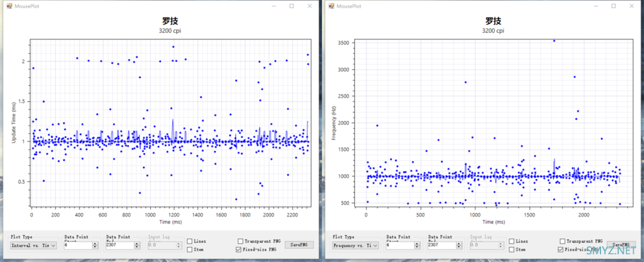Click Data Point End spinner arrows in Frequency window
The height and width of the screenshot is (262, 644).
[459, 245]
